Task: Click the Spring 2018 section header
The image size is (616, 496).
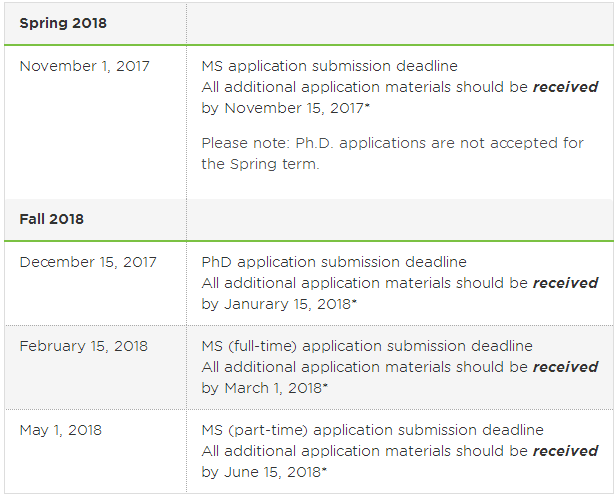Action: point(63,23)
